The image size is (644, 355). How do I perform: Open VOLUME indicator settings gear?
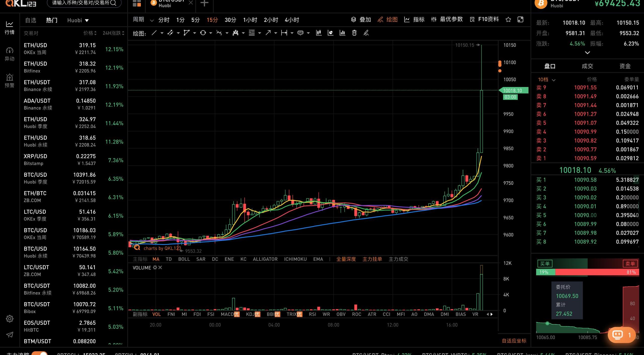pyautogui.click(x=155, y=268)
